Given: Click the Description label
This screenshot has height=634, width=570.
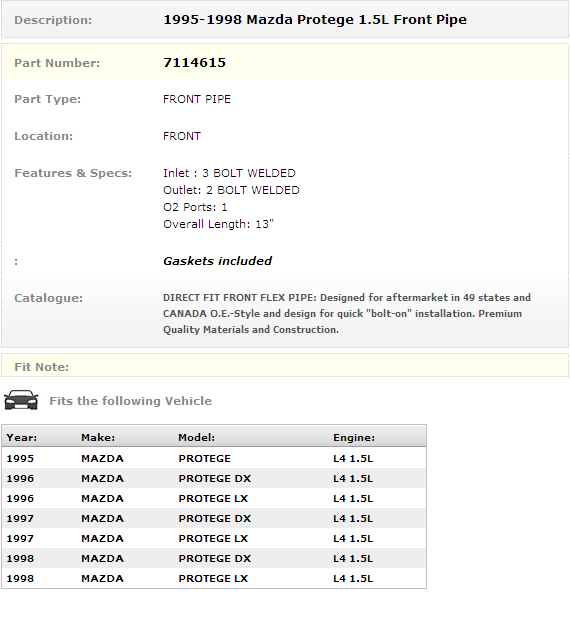Looking at the screenshot, I should (53, 20).
